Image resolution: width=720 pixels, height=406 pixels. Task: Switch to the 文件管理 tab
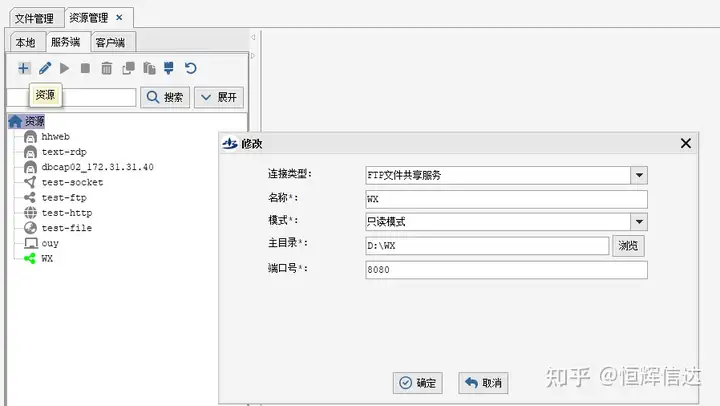coord(34,18)
